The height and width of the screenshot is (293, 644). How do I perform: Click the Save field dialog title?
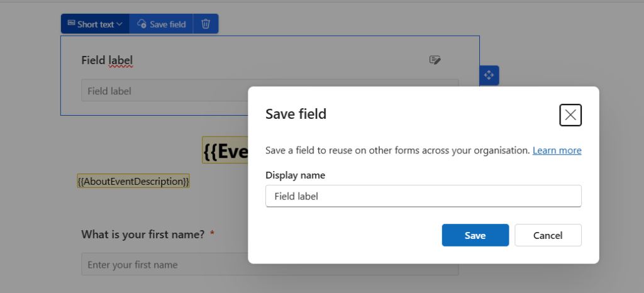[x=296, y=114]
